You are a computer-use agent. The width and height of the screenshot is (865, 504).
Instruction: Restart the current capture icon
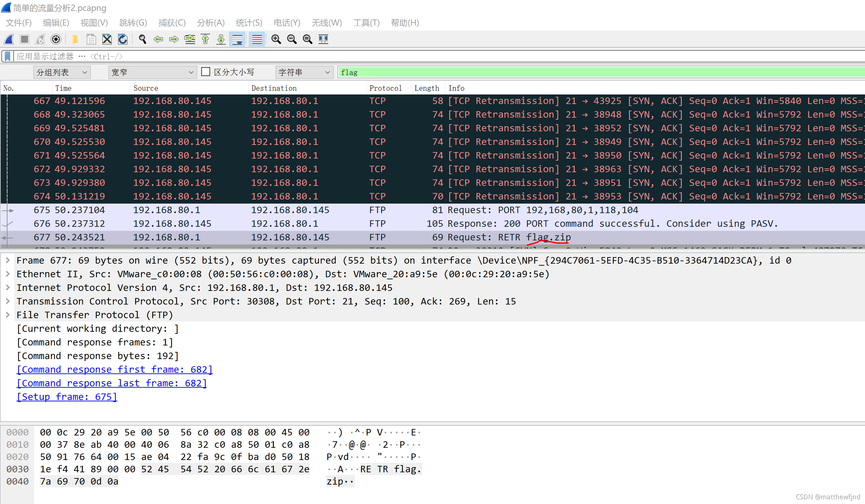(40, 39)
